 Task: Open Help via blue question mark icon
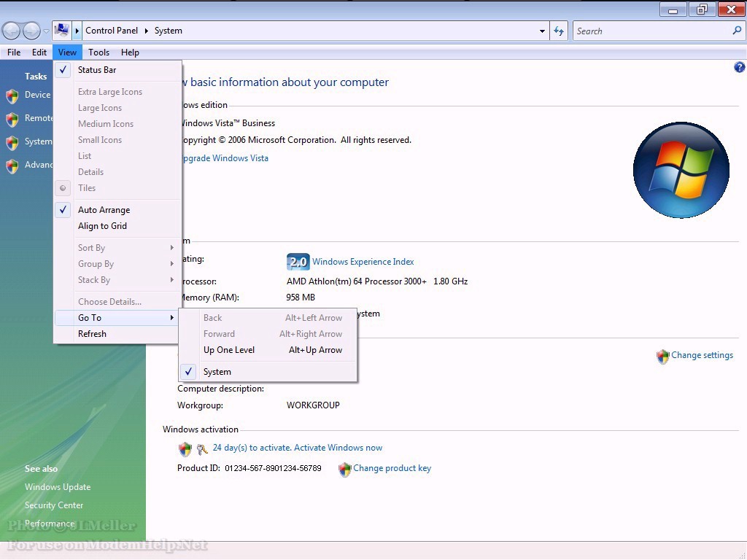(x=739, y=67)
